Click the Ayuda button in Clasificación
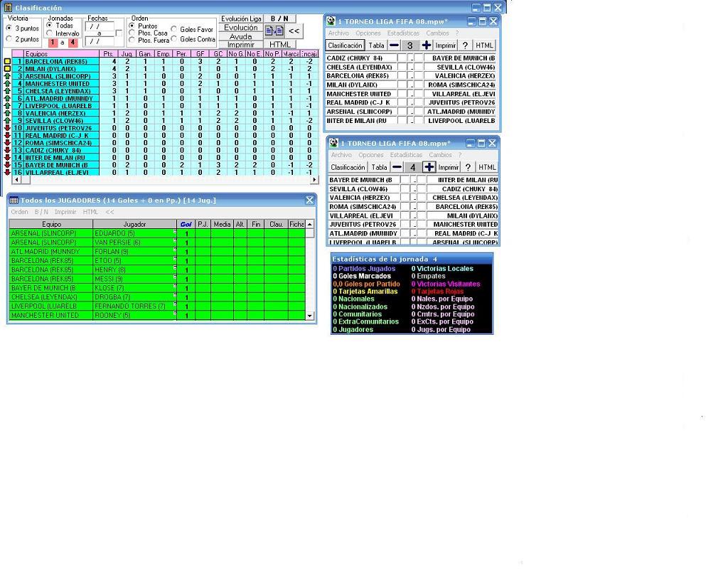Viewport: 728px width, 583px height. [241, 36]
